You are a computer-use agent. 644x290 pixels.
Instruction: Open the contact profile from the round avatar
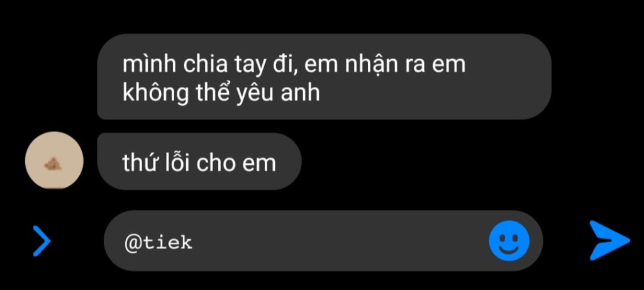click(x=54, y=160)
